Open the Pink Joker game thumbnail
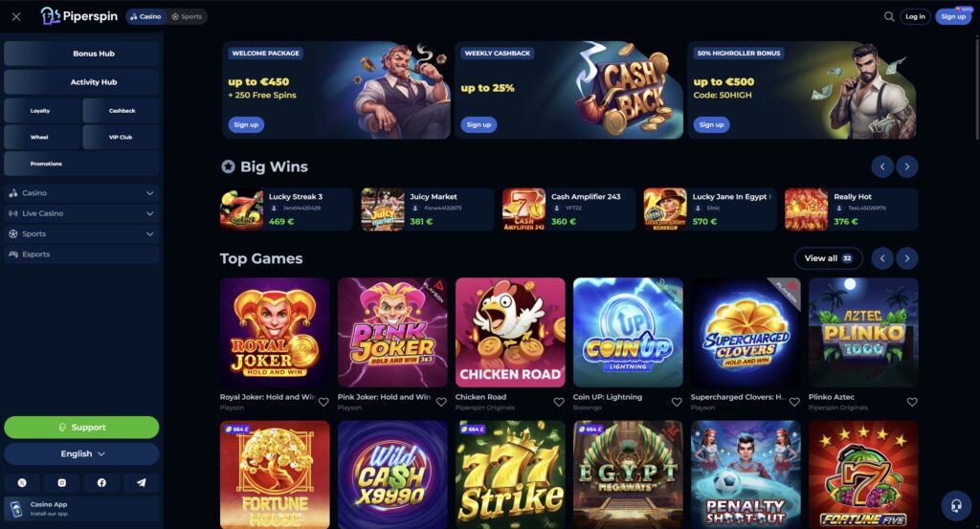 coord(392,332)
